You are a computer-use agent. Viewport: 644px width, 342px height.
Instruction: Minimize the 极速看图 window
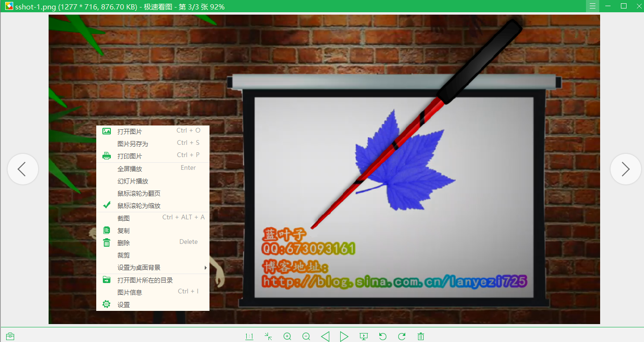608,6
